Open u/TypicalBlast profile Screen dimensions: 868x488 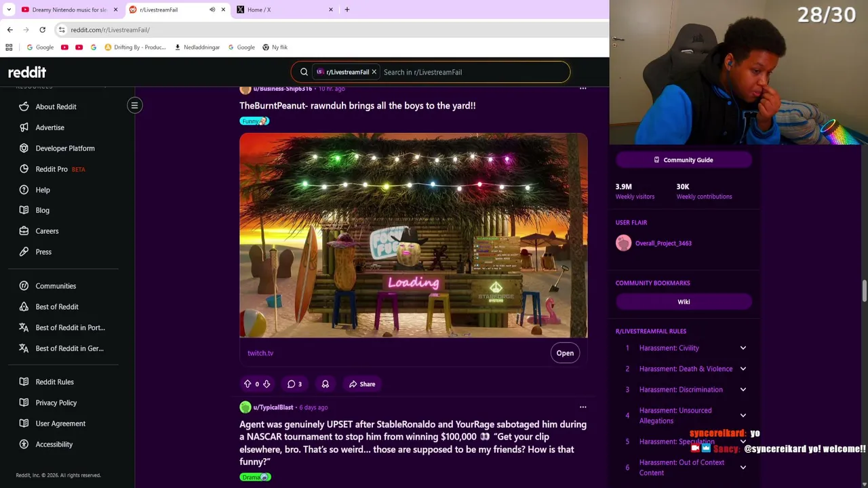coord(273,407)
